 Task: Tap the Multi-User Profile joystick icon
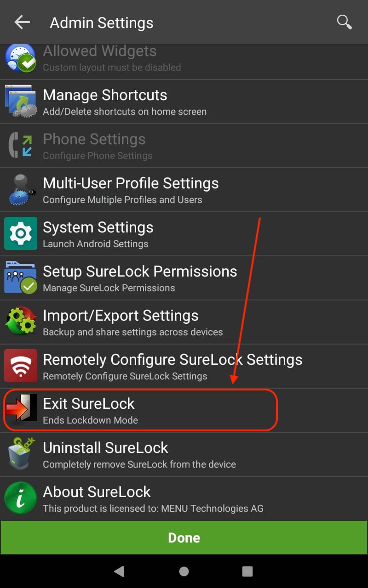click(21, 189)
